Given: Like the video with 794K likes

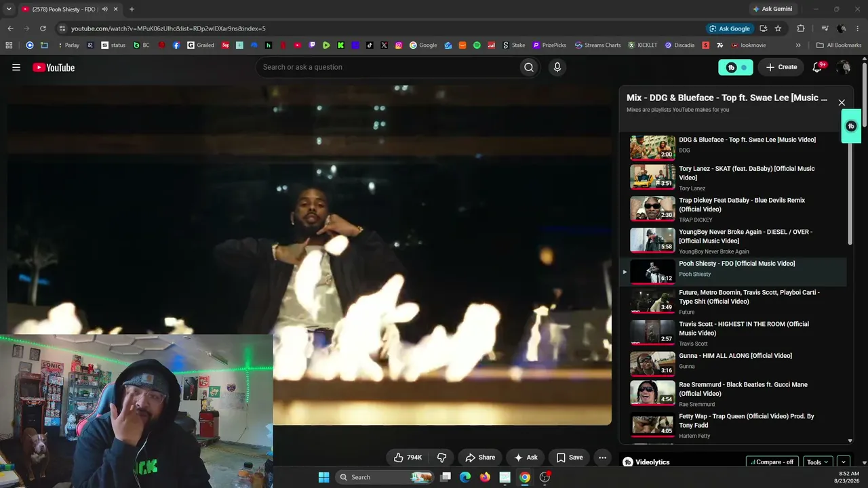Looking at the screenshot, I should coord(408,457).
